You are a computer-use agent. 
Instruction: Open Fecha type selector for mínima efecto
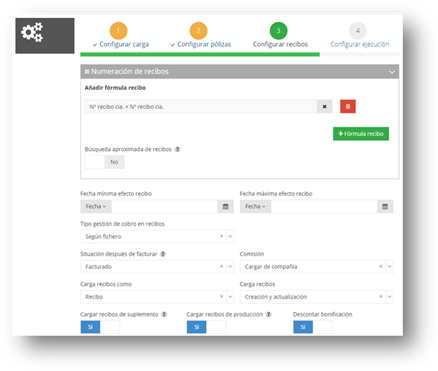(96, 207)
